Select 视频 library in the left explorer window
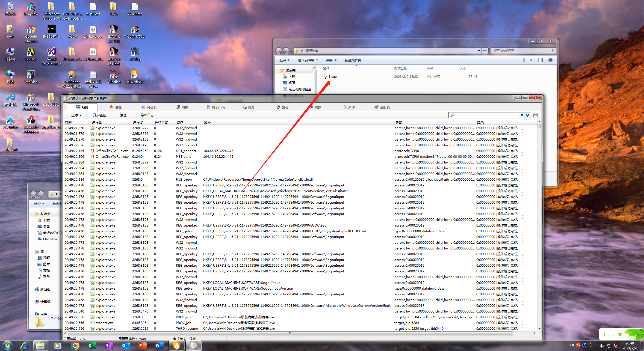644x351 pixels. [x=44, y=258]
